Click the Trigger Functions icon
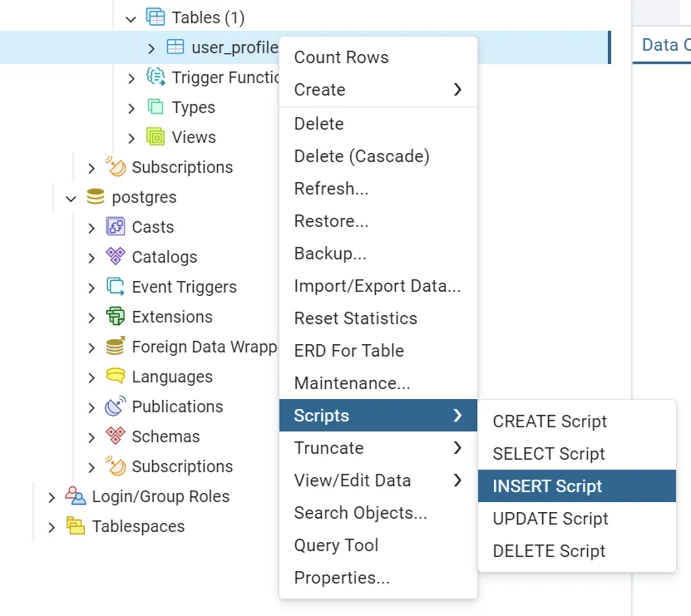This screenshot has width=691, height=616. coord(155,77)
